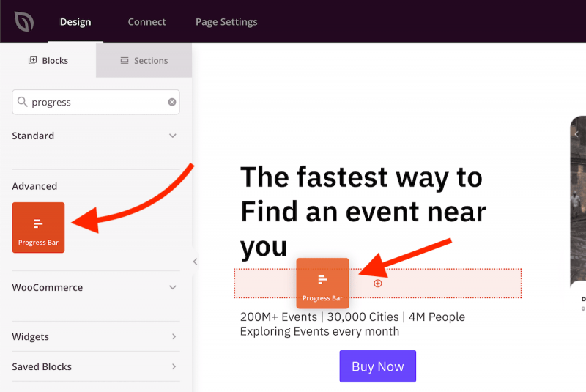Expand the WooCommerce blocks section
586x392 pixels.
coord(173,287)
